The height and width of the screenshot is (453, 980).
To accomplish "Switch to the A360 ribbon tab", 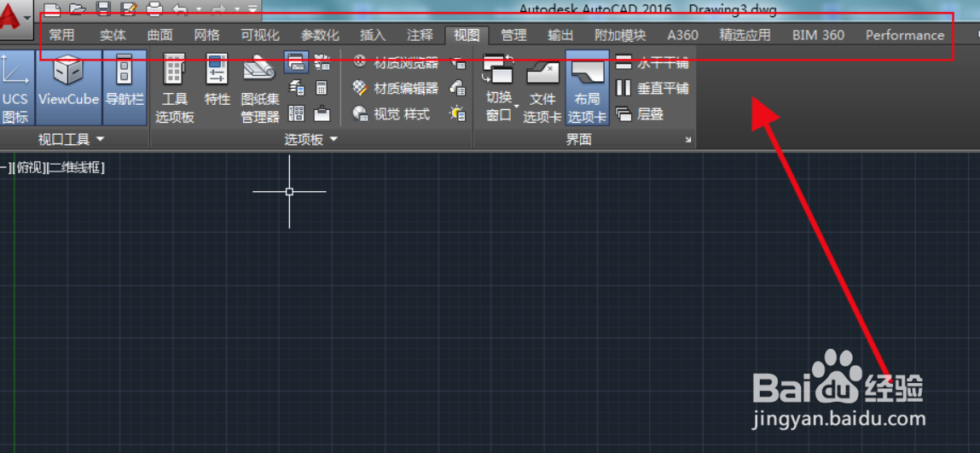I will click(x=682, y=35).
